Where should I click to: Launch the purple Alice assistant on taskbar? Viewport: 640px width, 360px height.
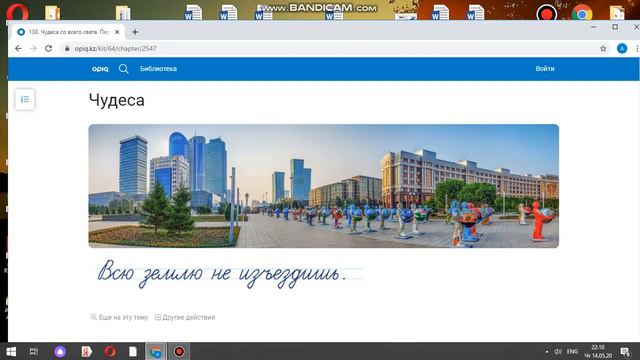(60, 351)
